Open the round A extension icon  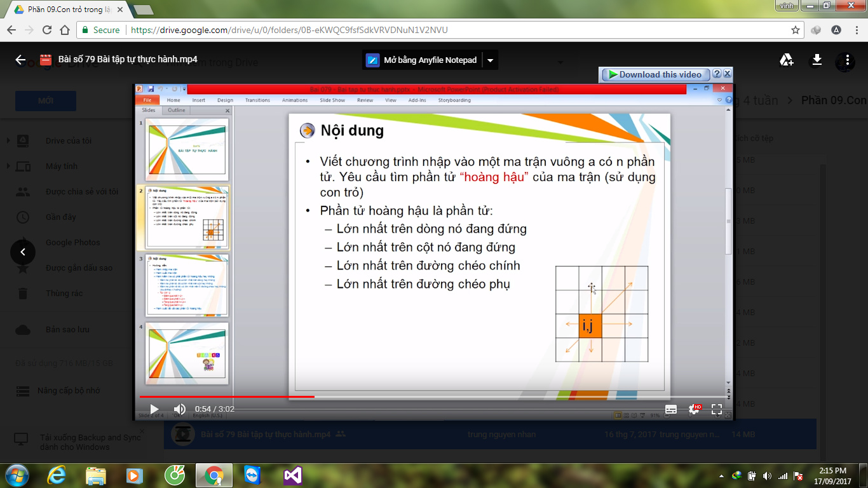[836, 30]
